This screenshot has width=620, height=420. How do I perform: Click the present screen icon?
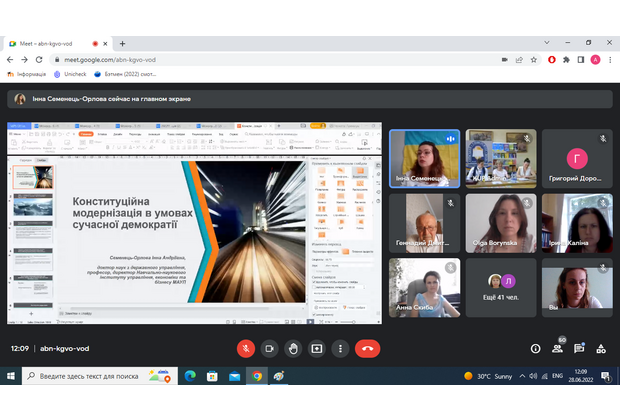[317, 348]
